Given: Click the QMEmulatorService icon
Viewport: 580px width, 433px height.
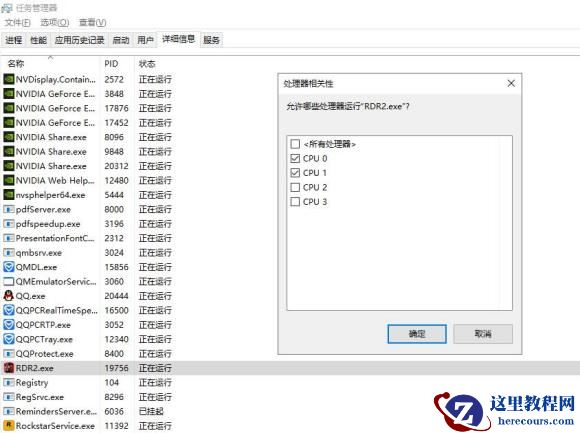Looking at the screenshot, I should pos(9,281).
